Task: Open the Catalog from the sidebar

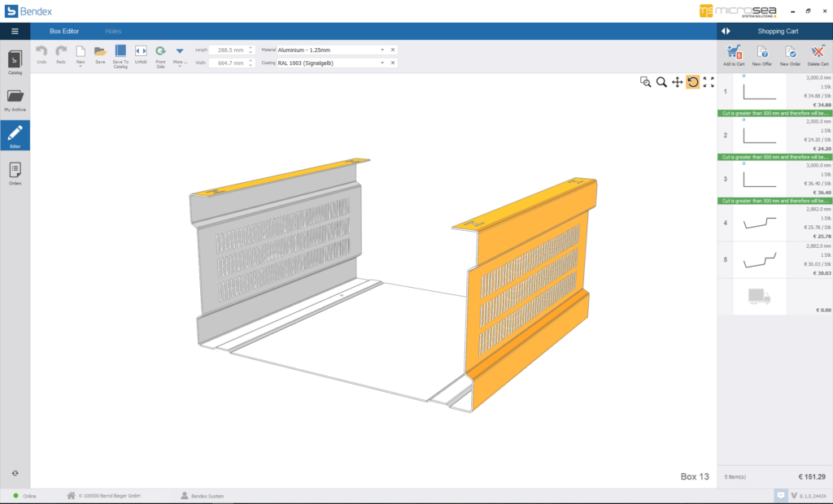Action: [x=15, y=62]
